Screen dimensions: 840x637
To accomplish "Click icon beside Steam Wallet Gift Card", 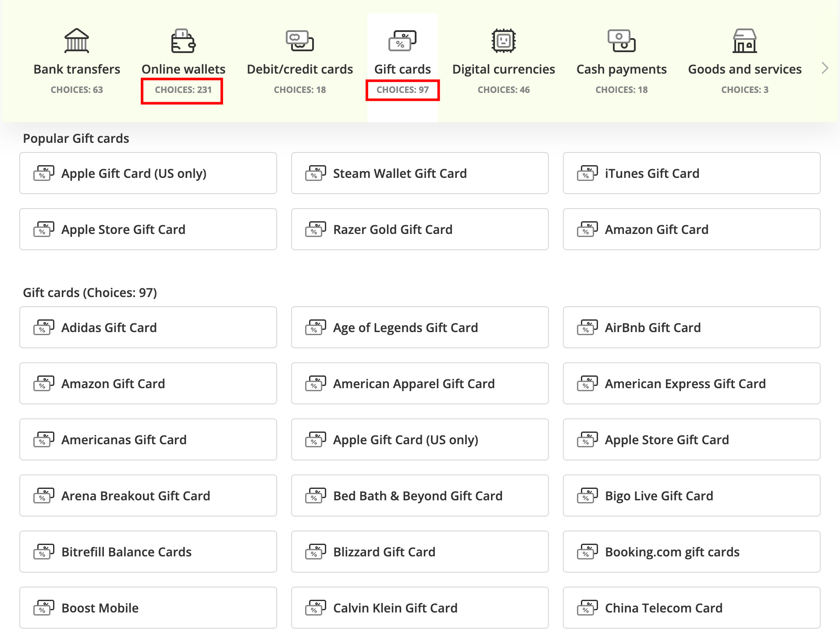I will click(x=316, y=173).
